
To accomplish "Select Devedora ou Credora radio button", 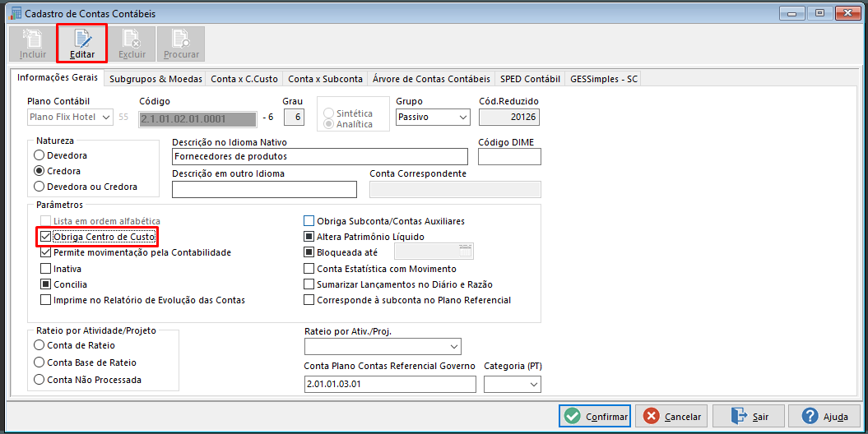I will point(39,187).
